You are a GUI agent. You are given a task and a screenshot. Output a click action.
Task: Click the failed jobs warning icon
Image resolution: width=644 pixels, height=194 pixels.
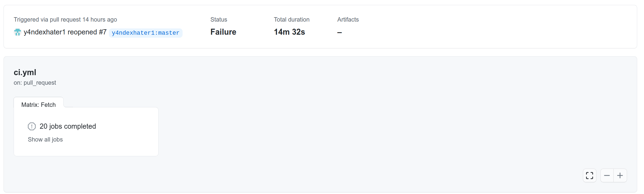pos(32,126)
